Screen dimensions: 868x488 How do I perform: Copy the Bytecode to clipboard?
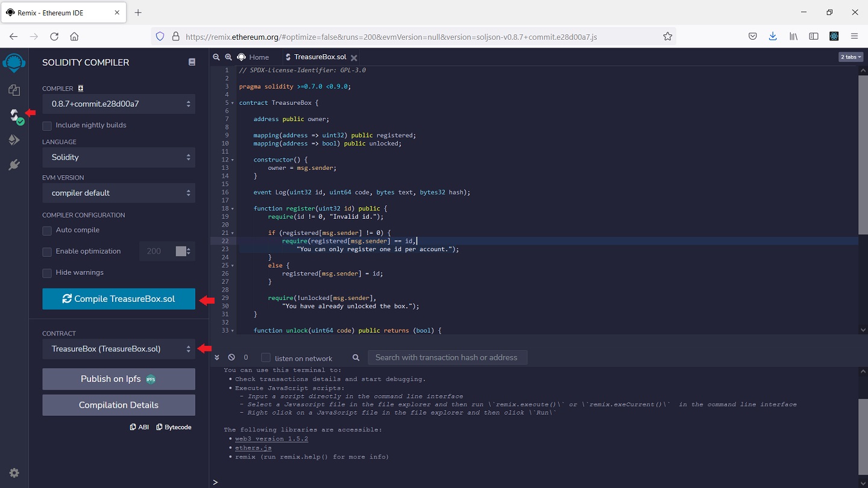(174, 427)
